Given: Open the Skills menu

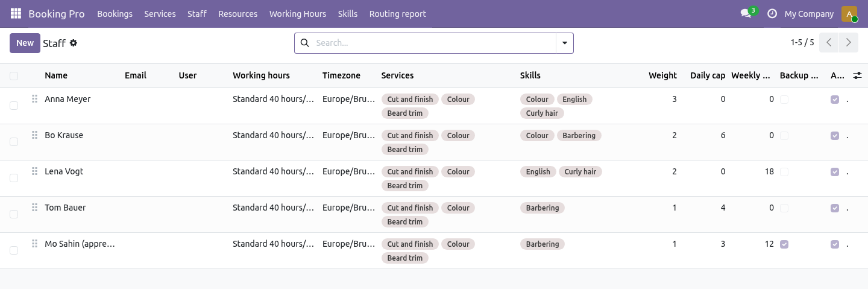Looking at the screenshot, I should pyautogui.click(x=348, y=13).
